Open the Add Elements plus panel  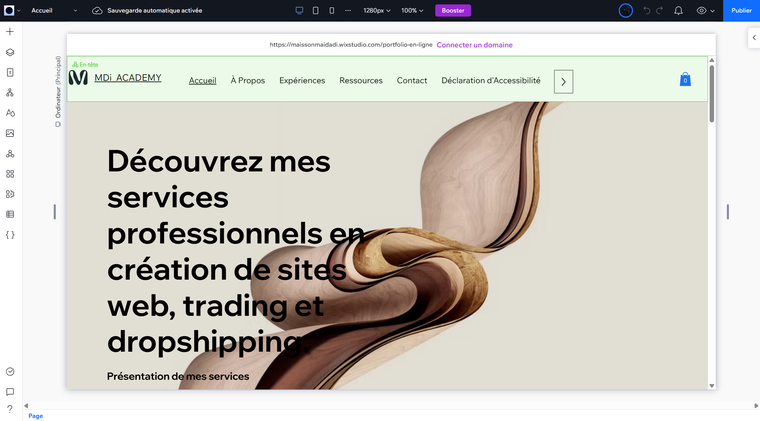point(10,32)
